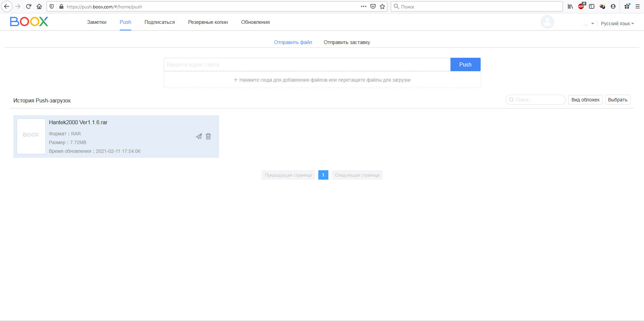
Task: Bookmark this page with the star
Action: coord(382,6)
